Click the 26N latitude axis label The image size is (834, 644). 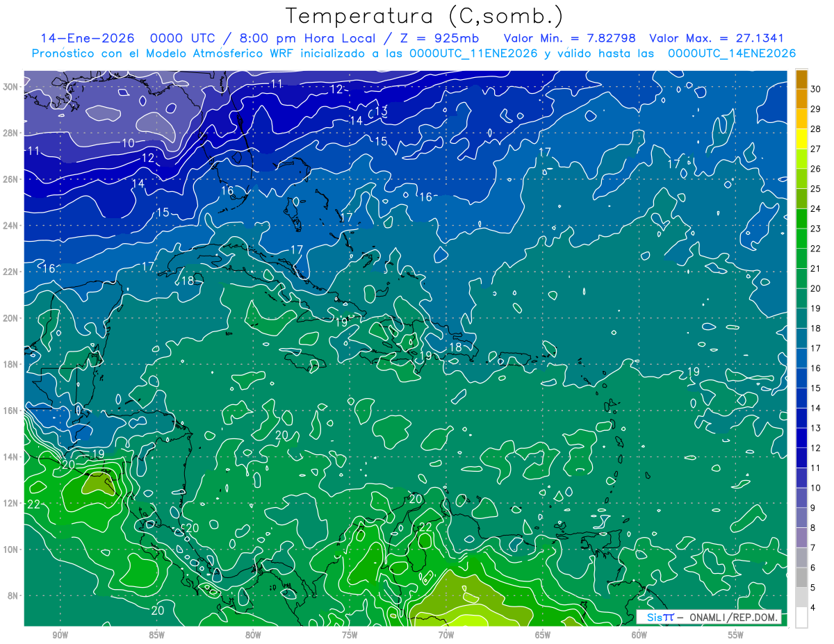pos(10,179)
